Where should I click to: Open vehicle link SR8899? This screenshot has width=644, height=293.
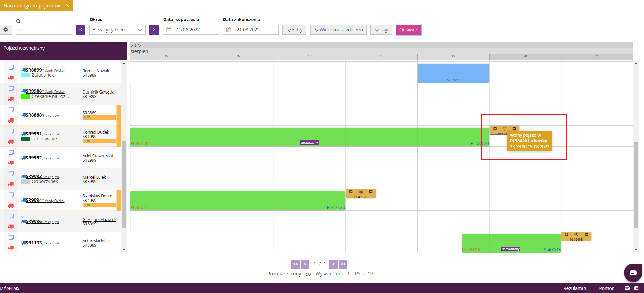pyautogui.click(x=33, y=70)
